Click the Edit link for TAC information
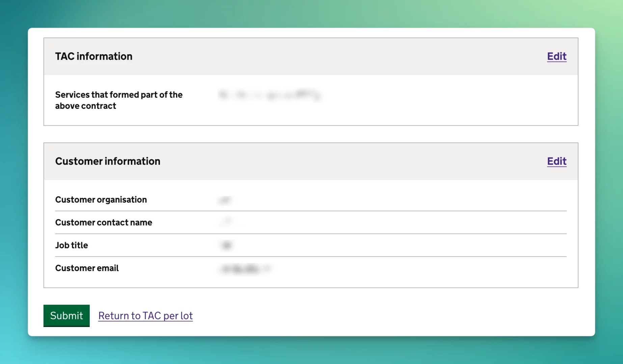Screen dimensions: 623x364 556,56
